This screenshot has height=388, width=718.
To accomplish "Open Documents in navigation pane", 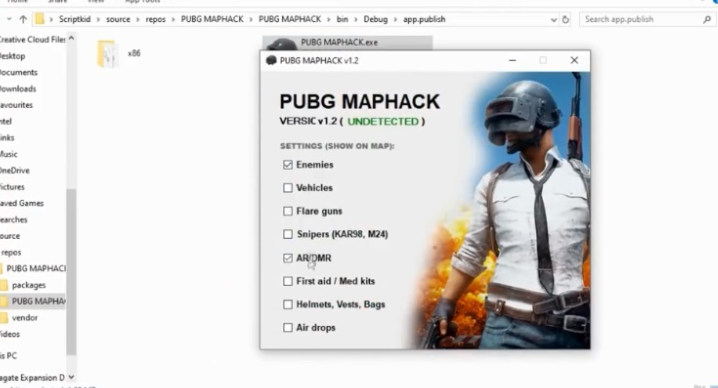I will point(19,72).
